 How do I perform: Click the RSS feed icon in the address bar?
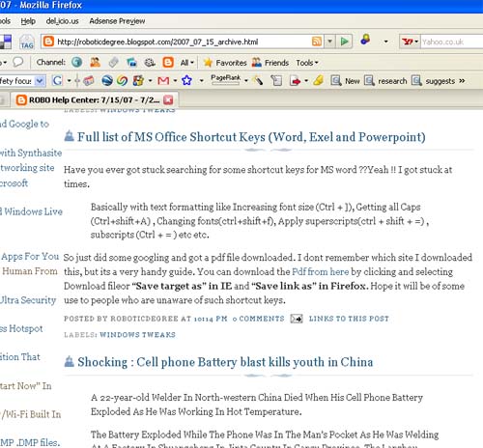pyautogui.click(x=317, y=42)
